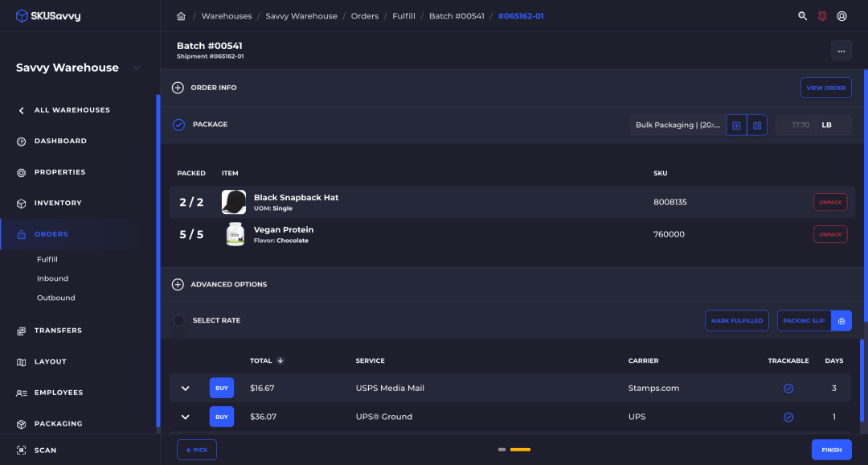Open the user account icon
The width and height of the screenshot is (868, 465).
(x=841, y=16)
